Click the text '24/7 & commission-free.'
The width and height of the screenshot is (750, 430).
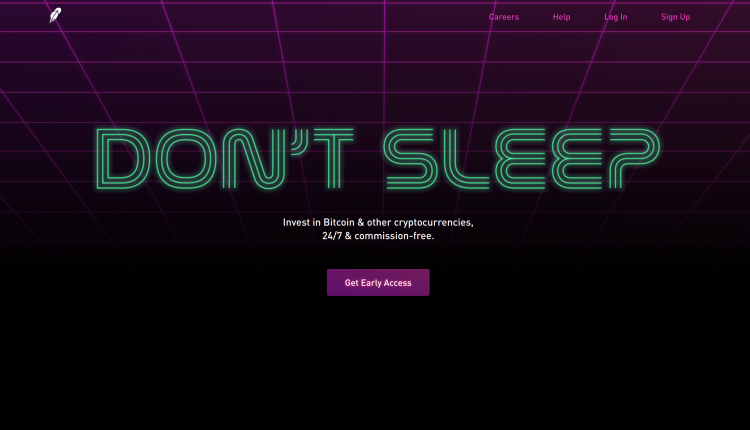[378, 236]
